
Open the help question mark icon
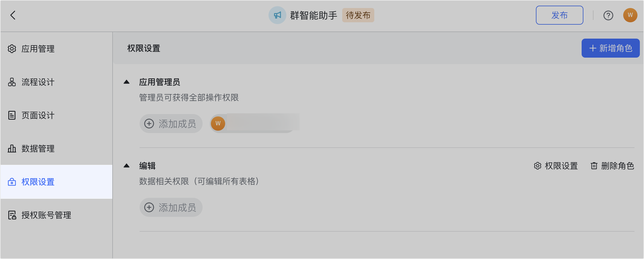click(608, 15)
